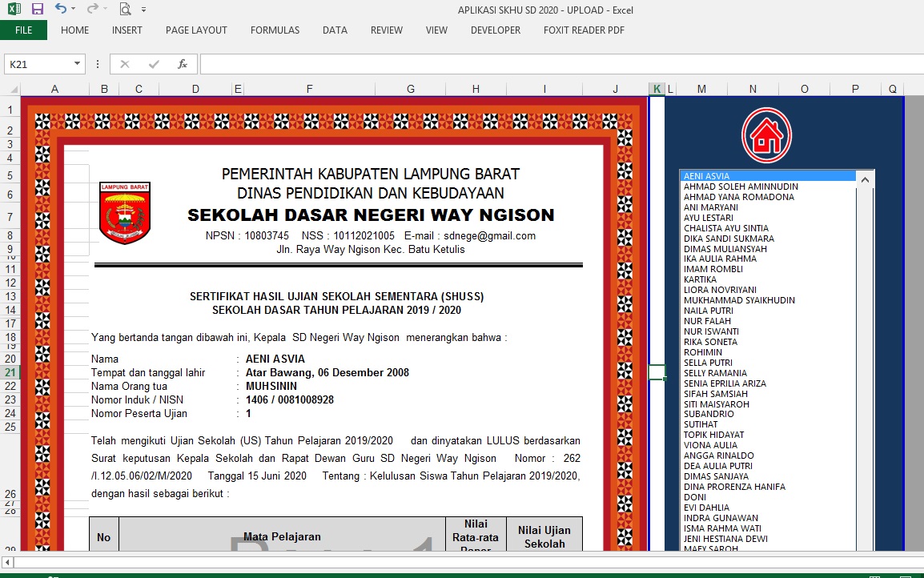Switch to the DEVELOPER ribbon tab
The width and height of the screenshot is (924, 578).
(x=495, y=30)
